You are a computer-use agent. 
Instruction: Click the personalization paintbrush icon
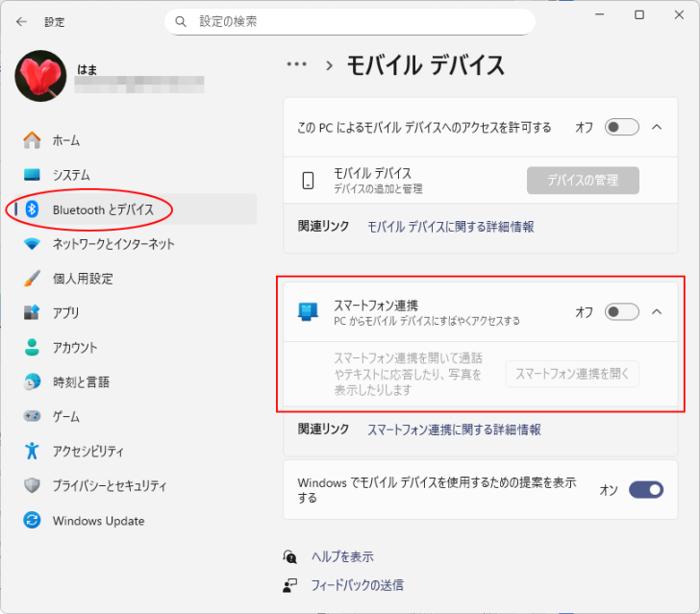[32, 278]
